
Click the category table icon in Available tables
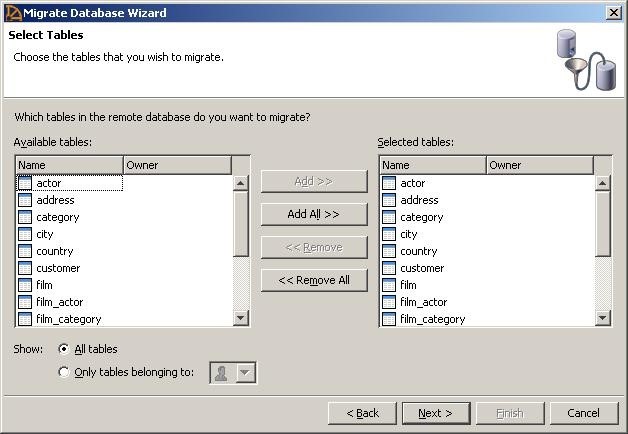(25, 217)
